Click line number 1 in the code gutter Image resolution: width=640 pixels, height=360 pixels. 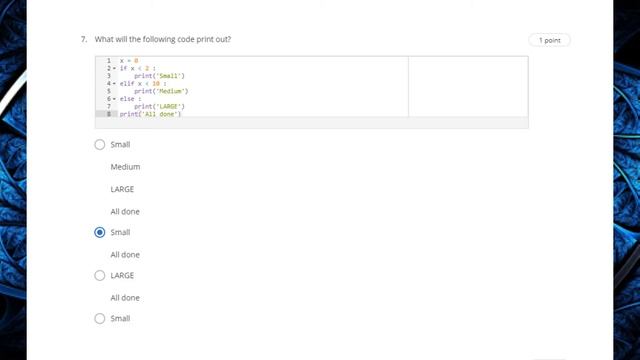109,60
